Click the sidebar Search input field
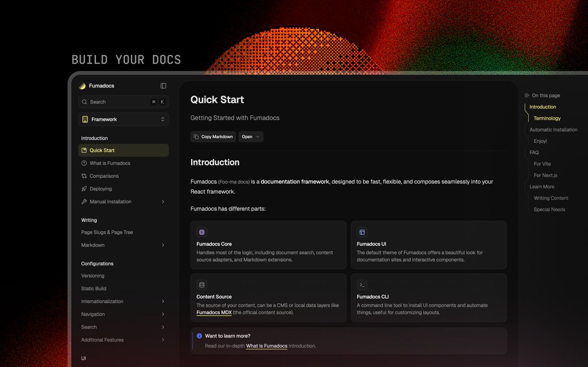588x367 pixels. pos(123,102)
